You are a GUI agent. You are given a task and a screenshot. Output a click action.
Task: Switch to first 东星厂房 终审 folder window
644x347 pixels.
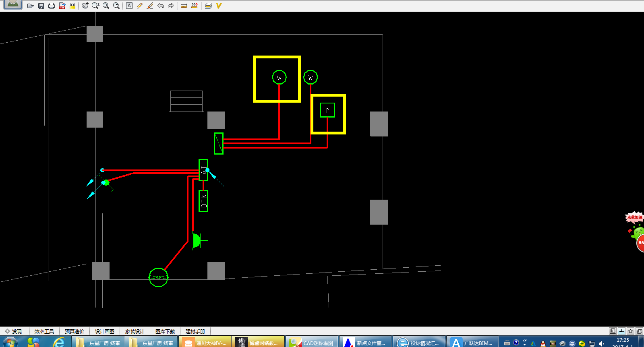[x=98, y=342]
